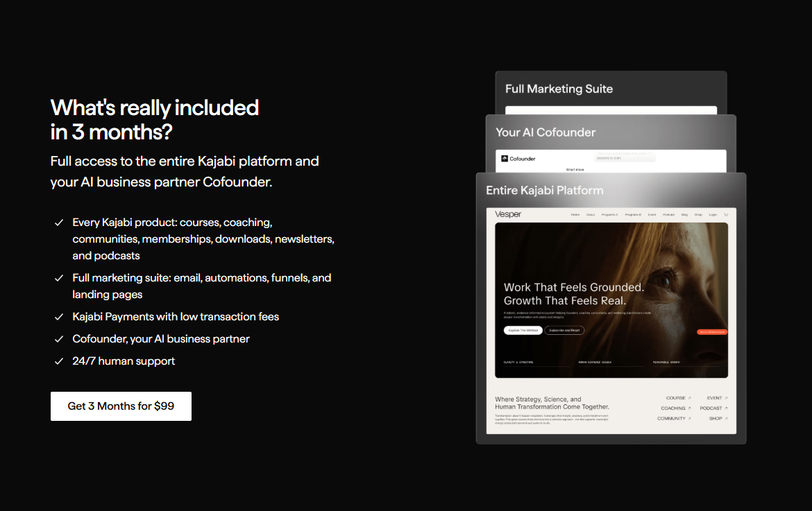Click the Get 3 Months for $99 button
Screen dimensions: 812x511
click(121, 406)
